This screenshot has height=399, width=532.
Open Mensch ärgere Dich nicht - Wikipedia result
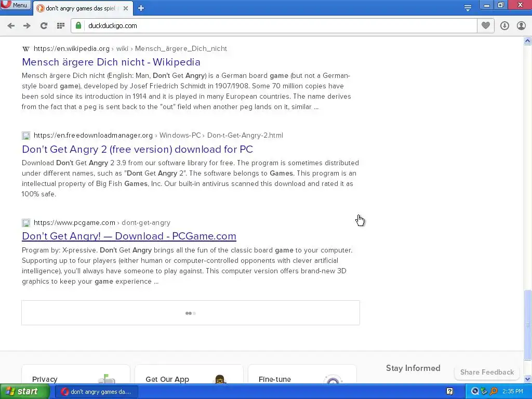click(111, 62)
